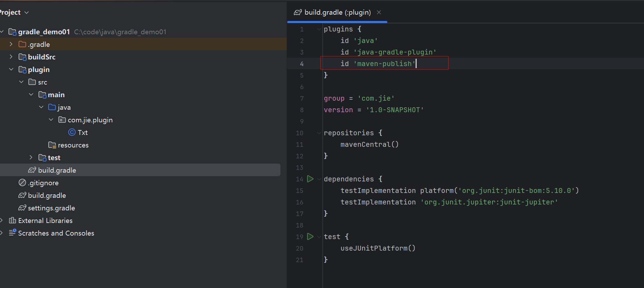This screenshot has width=644, height=288.
Task: Click the .gradle folder icon
Action: pyautogui.click(x=22, y=44)
